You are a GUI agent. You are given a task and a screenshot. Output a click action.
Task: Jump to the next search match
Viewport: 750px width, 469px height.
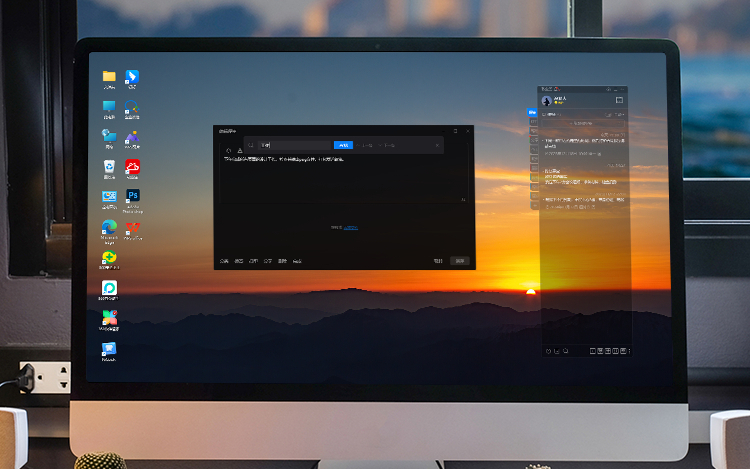[388, 145]
